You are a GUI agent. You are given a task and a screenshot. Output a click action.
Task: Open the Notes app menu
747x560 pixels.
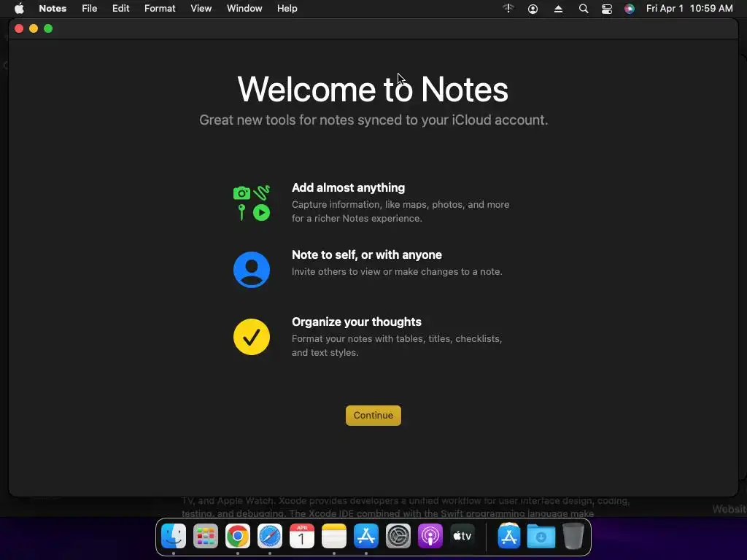53,9
